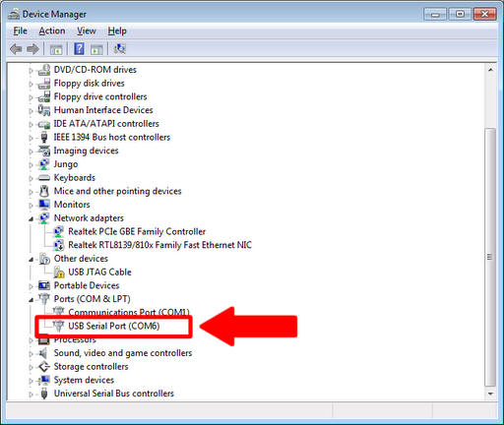Viewport: 504px width, 425px height.
Task: Expand the Keyboards category
Action: click(31, 178)
